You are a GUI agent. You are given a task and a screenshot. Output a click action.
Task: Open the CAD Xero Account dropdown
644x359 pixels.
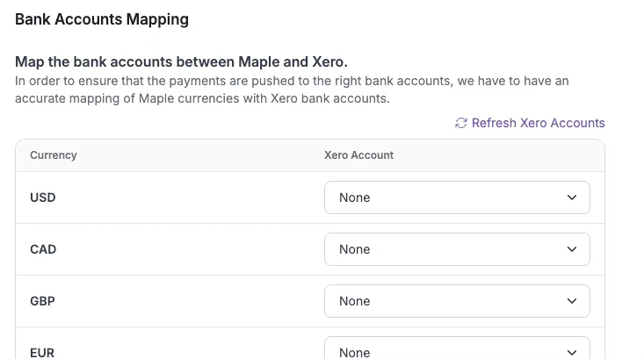point(457,249)
